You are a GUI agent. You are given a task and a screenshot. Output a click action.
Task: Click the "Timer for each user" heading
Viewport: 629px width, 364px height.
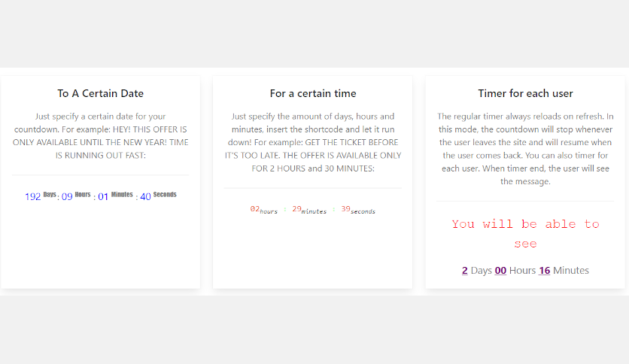525,94
